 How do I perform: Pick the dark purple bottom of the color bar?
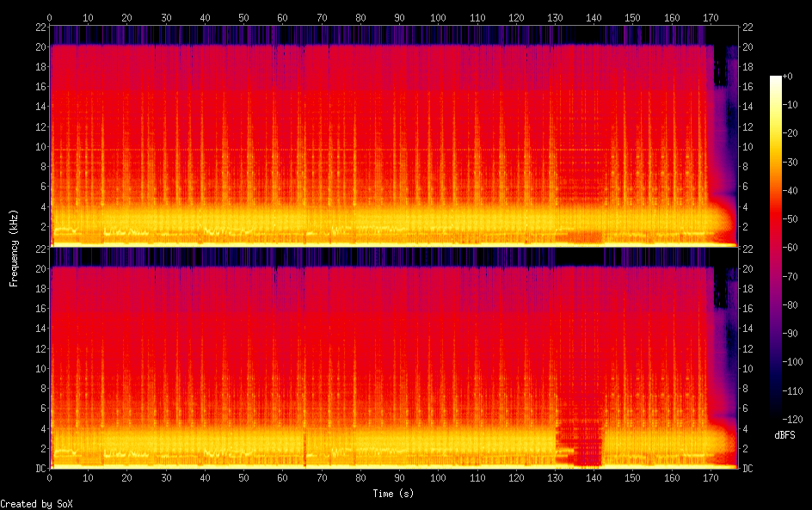click(x=776, y=417)
